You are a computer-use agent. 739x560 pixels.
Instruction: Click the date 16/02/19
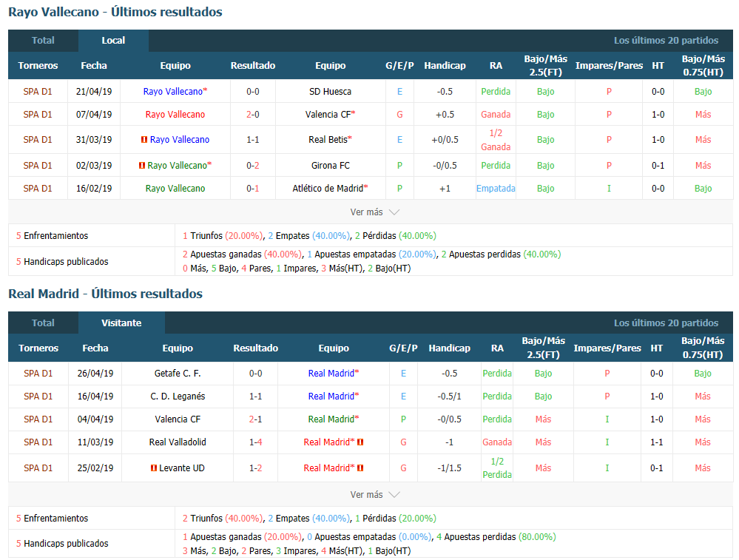coord(94,189)
